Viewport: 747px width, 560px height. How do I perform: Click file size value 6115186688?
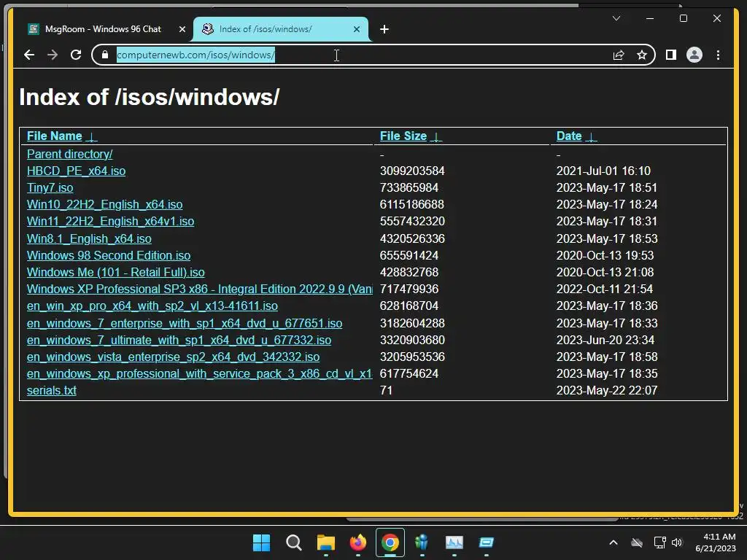click(x=411, y=205)
